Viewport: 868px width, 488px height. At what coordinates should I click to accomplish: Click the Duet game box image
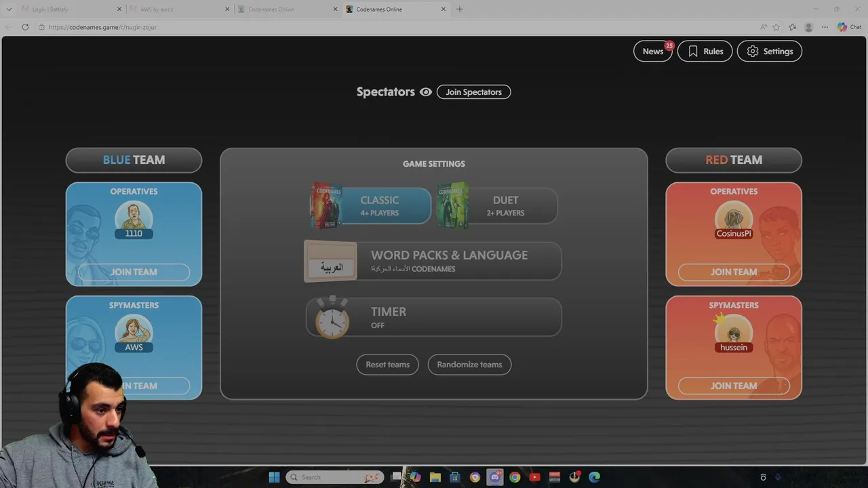pos(453,205)
